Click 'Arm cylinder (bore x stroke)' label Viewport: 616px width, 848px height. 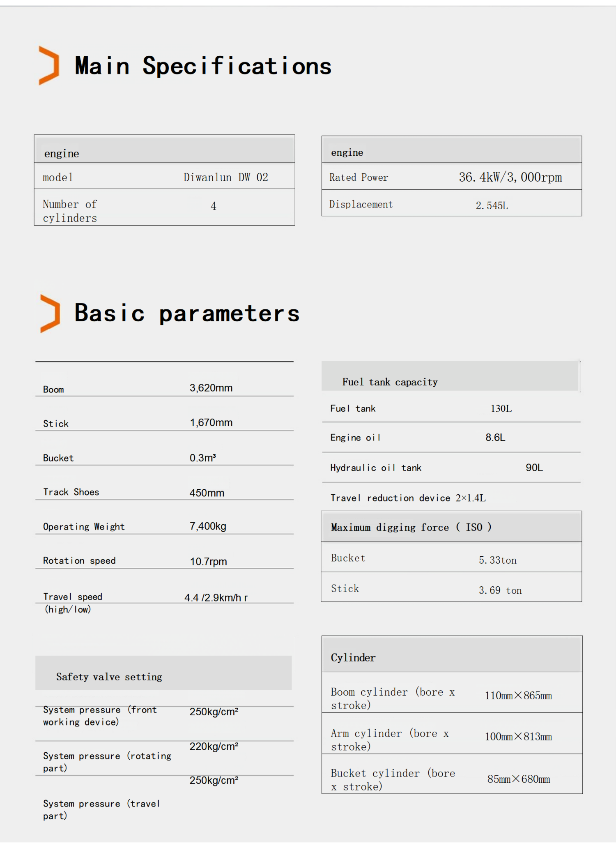390,740
